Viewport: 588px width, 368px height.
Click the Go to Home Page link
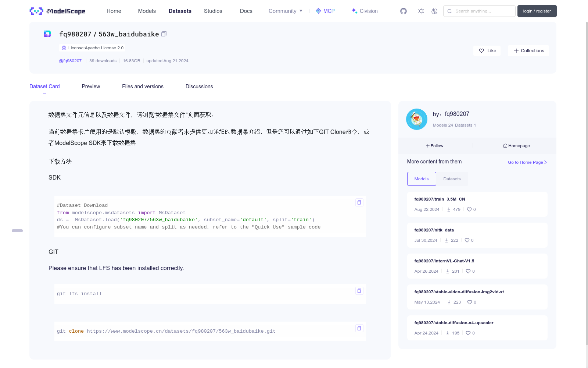click(x=527, y=162)
